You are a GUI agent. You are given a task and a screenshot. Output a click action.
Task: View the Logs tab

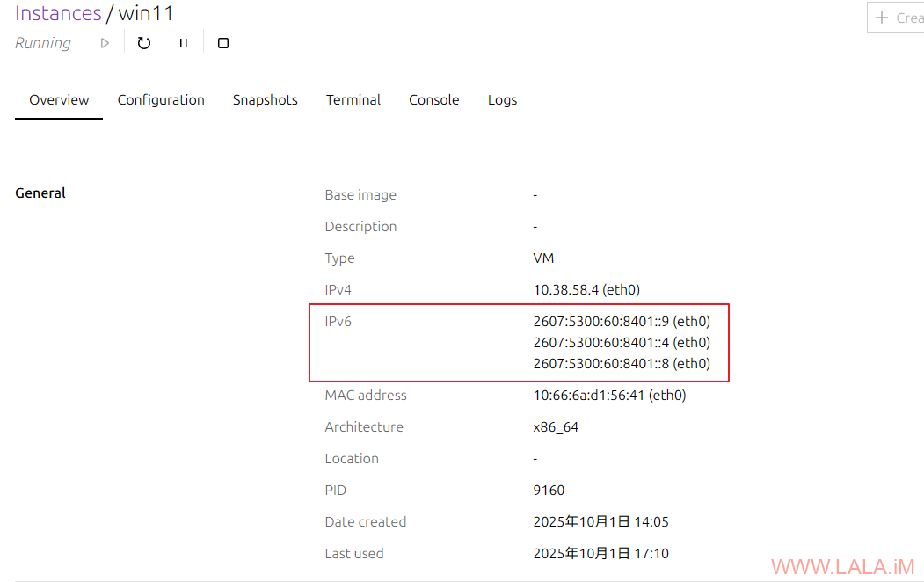point(502,100)
